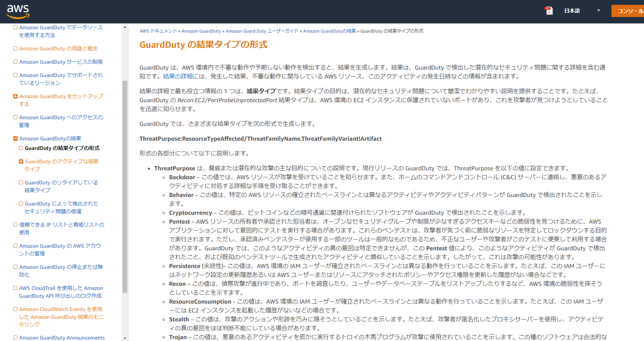
Task: Click the page icon beside 'Amazon GuardDuty の AWS アカウントの管理'
Action: coord(16,246)
